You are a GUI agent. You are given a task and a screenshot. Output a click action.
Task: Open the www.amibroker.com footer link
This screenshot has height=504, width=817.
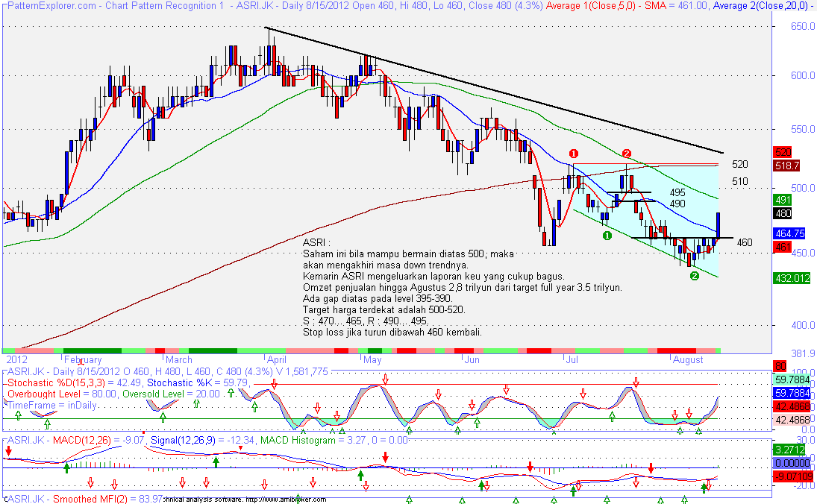pyautogui.click(x=286, y=500)
